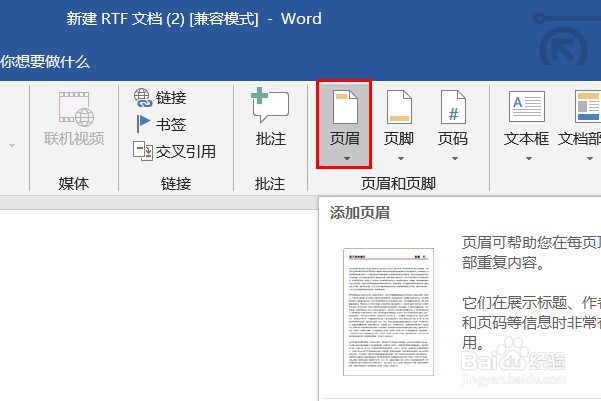Image resolution: width=601 pixels, height=401 pixels.
Task: Click the 页脚 footer page icon
Action: [x=399, y=107]
